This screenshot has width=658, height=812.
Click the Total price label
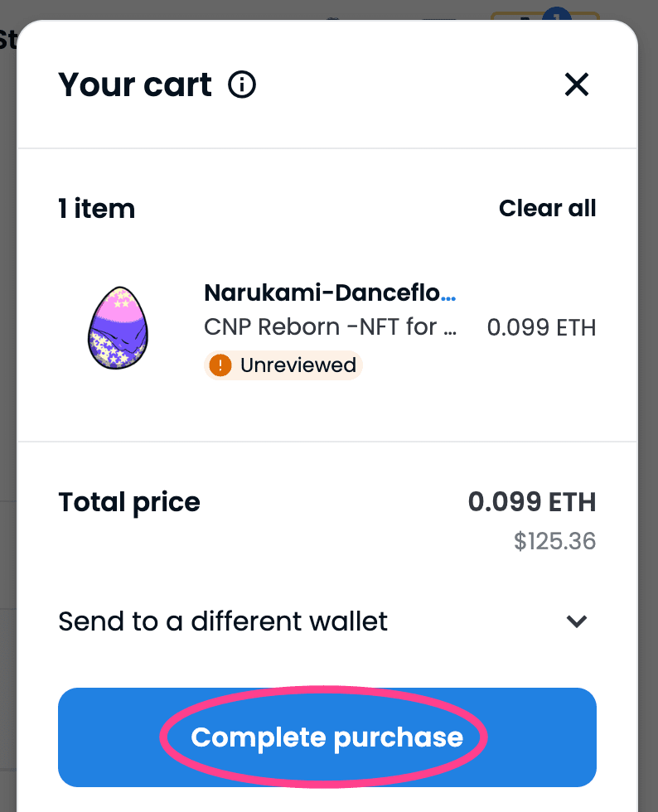click(129, 502)
